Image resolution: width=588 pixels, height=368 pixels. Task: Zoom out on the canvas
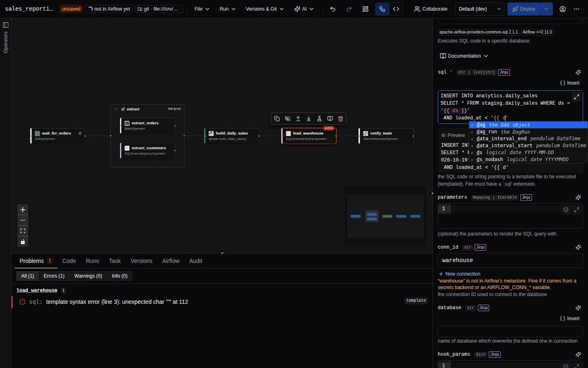23,220
